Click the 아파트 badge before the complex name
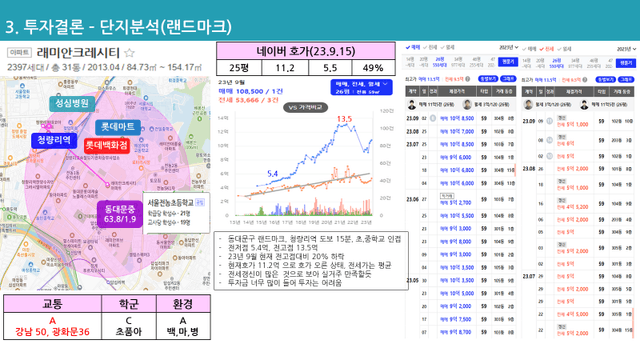 pos(19,53)
